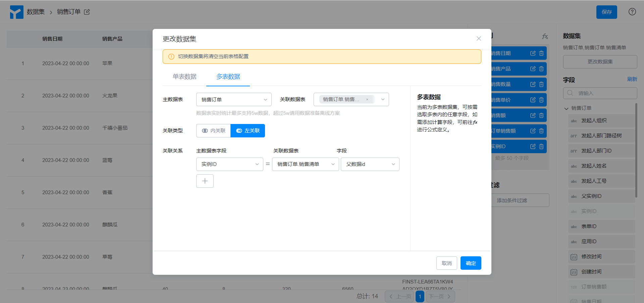This screenshot has height=303, width=644.
Task: Click the warning icon in the alert banner
Action: [171, 56]
